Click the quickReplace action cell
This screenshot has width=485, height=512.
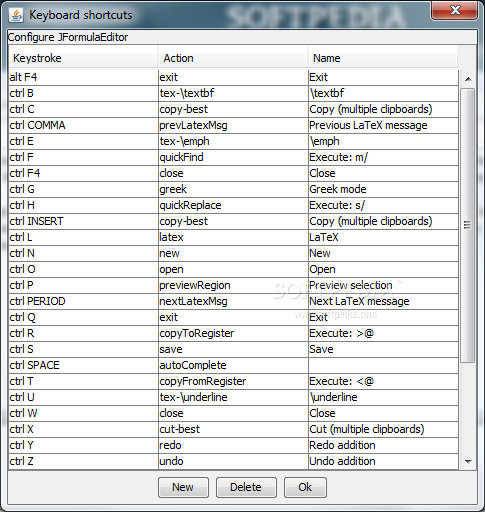(233, 205)
